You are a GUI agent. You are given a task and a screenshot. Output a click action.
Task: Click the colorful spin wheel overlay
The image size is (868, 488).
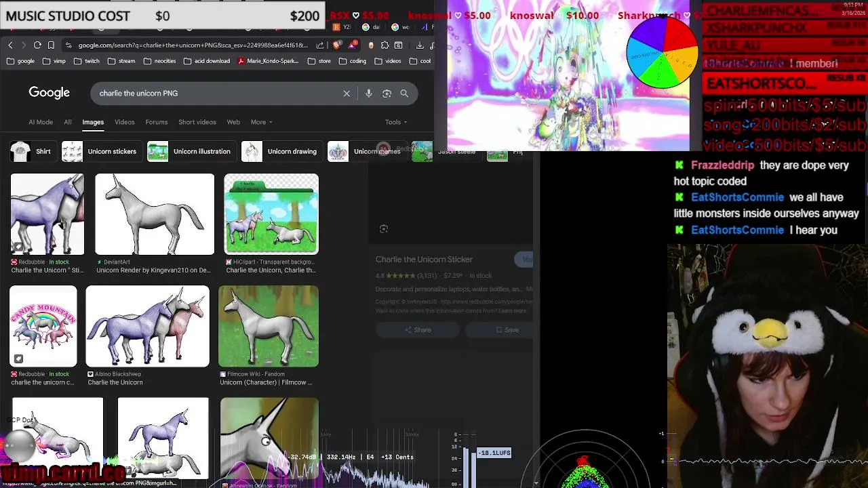pos(663,52)
